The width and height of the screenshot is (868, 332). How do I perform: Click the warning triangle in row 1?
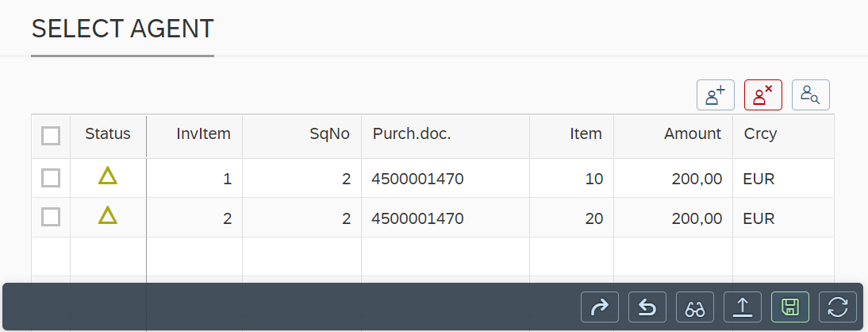click(x=108, y=177)
